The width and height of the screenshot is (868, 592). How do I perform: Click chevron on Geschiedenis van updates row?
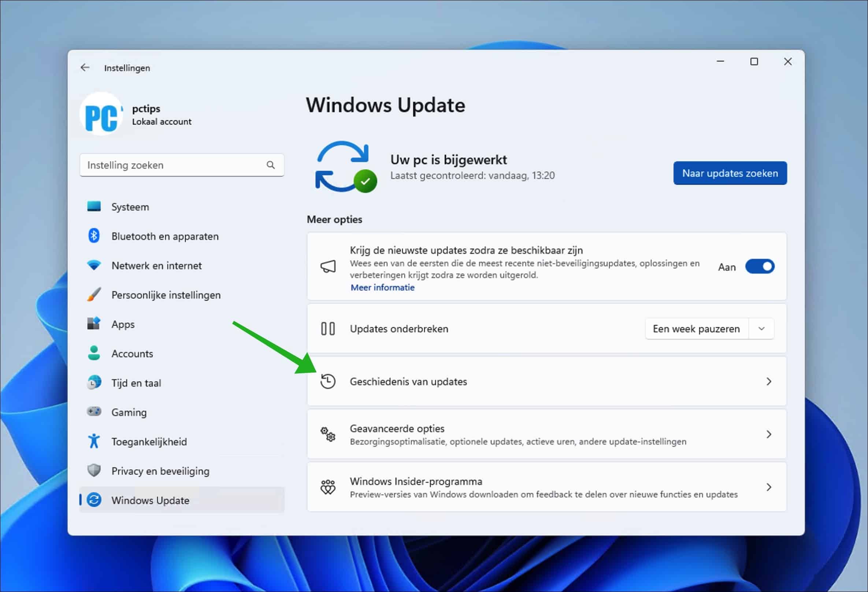[x=769, y=381]
